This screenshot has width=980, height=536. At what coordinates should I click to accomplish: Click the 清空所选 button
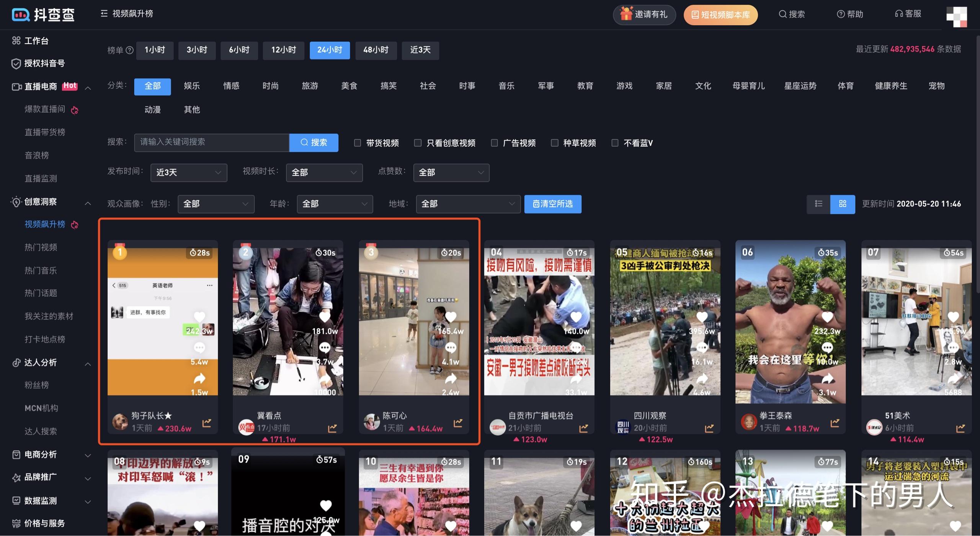coord(553,204)
